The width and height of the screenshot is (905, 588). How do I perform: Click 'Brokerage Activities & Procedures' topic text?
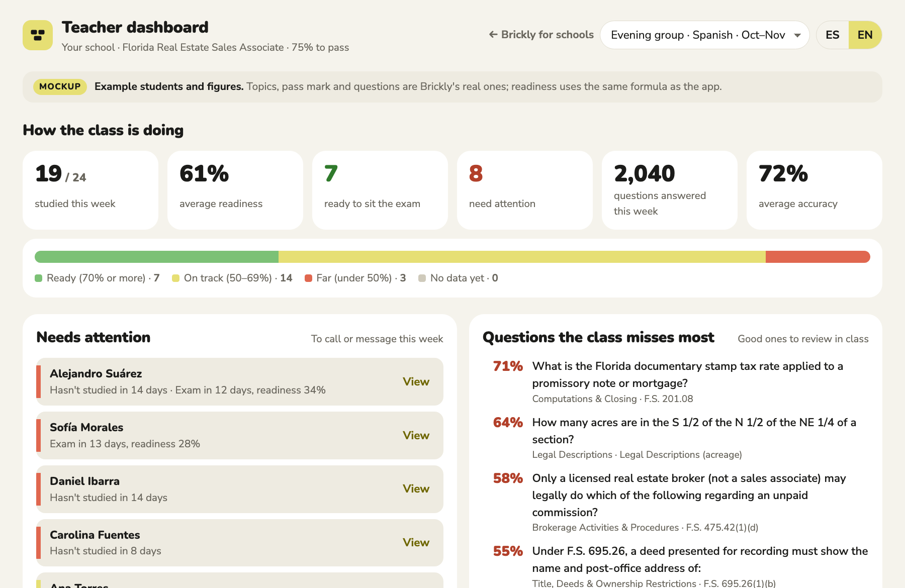(605, 528)
